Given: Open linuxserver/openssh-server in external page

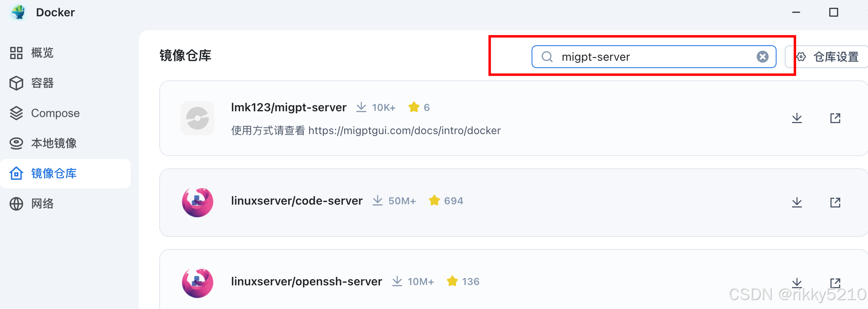Looking at the screenshot, I should [x=835, y=283].
